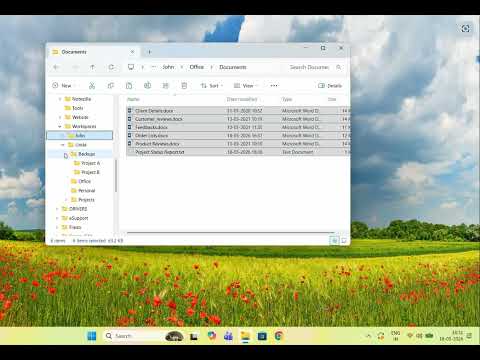The image size is (480, 360).
Task: Click the navigation pane vertical scrollbar
Action: pos(116,176)
